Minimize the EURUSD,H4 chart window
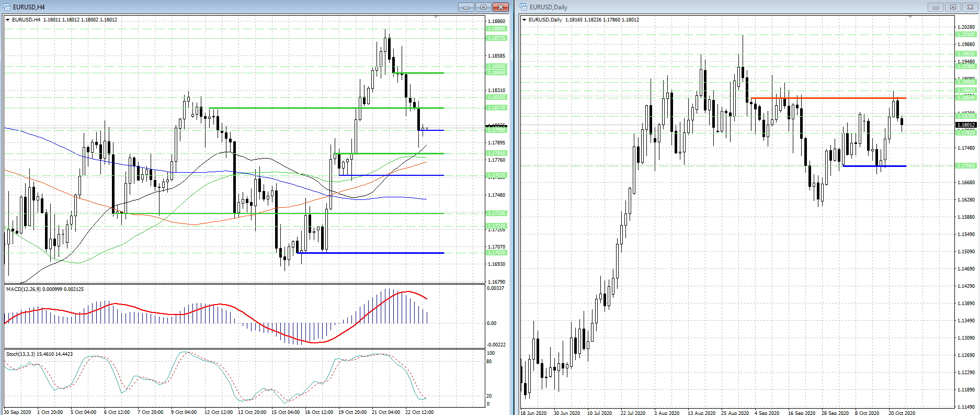 tap(466, 7)
